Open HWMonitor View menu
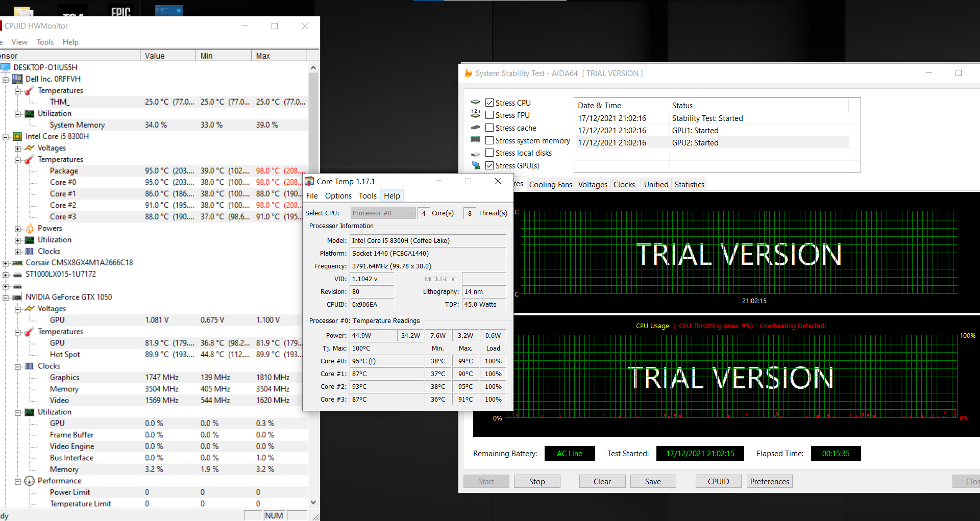Screen dimensions: 980x521 point(19,42)
